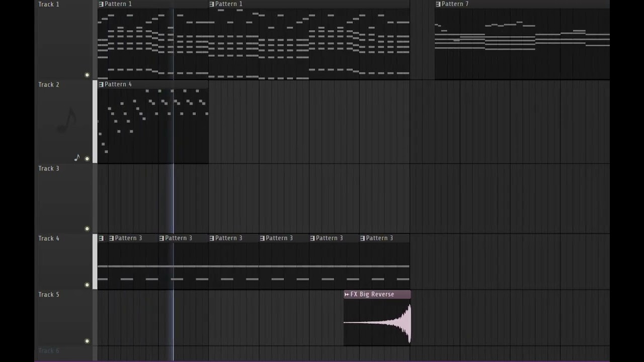The width and height of the screenshot is (644, 362).
Task: Toggle the mute dot on Track 4
Action: pos(87,285)
